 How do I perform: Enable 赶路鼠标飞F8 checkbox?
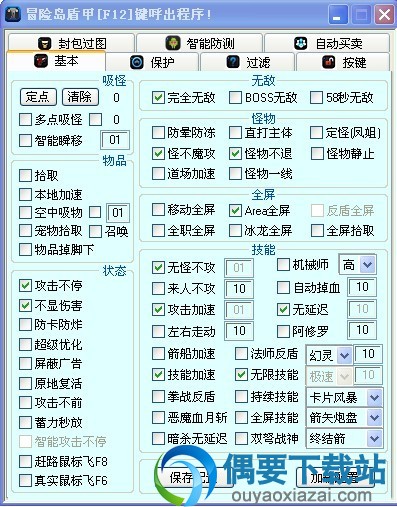[25, 461]
